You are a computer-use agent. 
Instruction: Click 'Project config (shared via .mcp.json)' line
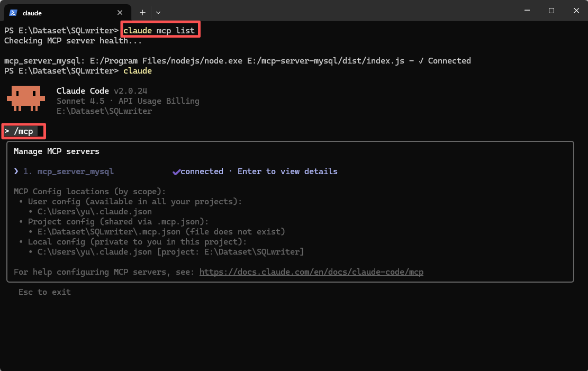click(118, 222)
